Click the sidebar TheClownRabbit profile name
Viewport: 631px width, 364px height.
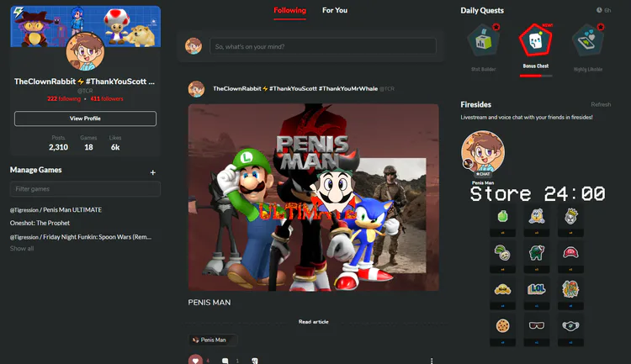coord(84,82)
